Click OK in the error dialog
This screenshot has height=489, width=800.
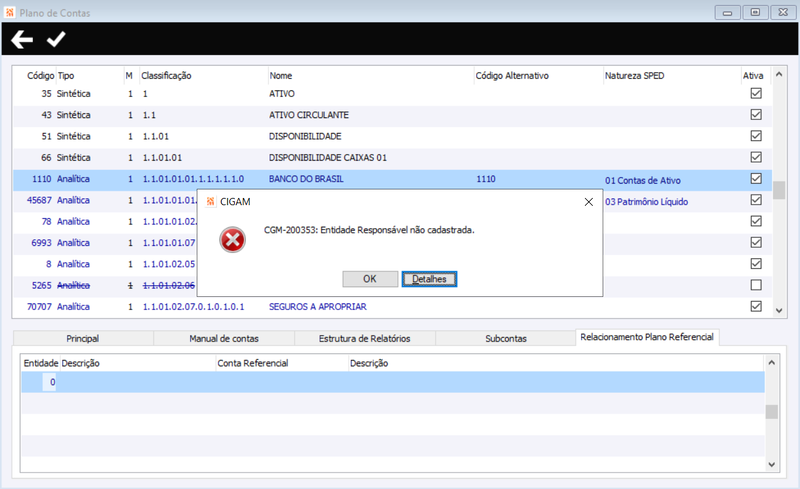tap(370, 279)
